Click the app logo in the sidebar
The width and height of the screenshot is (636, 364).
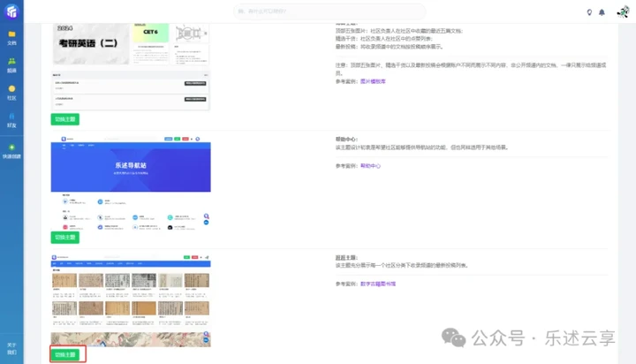11,11
